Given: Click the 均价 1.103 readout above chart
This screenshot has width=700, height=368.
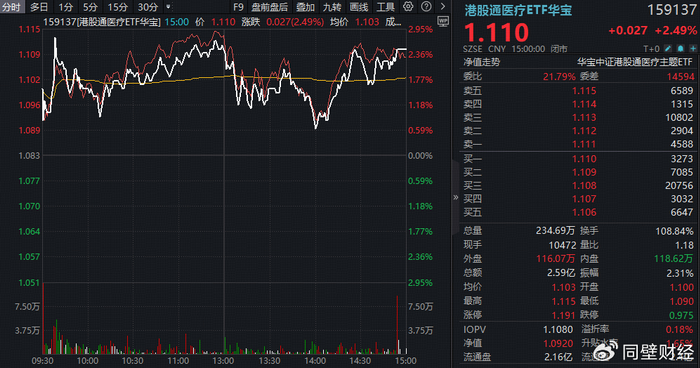Looking at the screenshot, I should pos(354,21).
